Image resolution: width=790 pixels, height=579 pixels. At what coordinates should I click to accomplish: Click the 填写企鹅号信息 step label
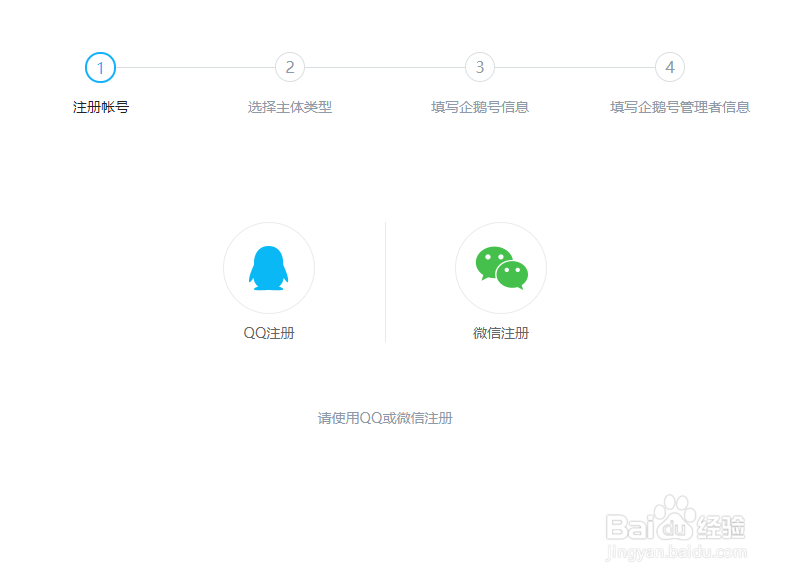click(480, 107)
